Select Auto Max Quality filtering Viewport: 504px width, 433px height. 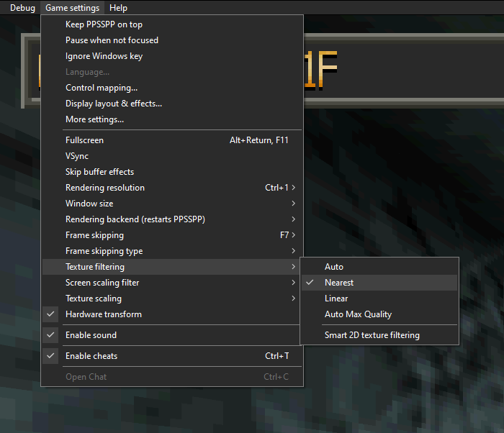[379, 314]
